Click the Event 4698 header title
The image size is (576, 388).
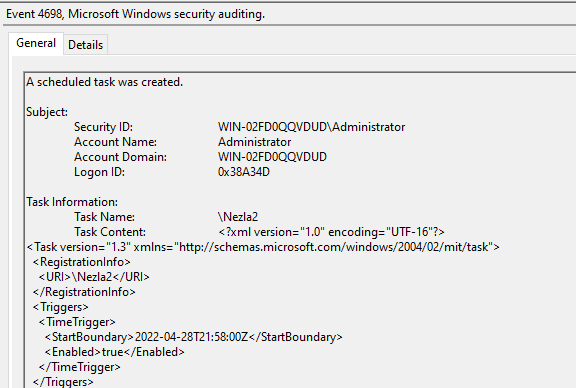click(135, 14)
